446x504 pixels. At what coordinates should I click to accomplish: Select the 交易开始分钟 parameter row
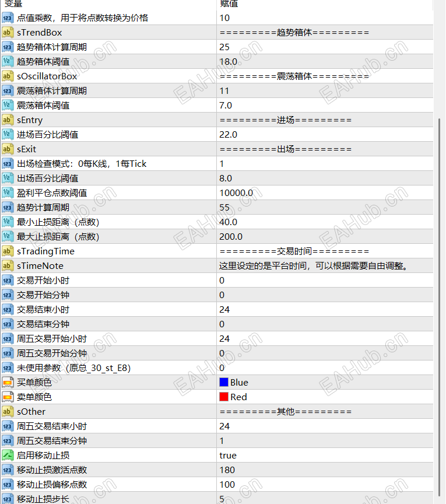tap(217, 295)
